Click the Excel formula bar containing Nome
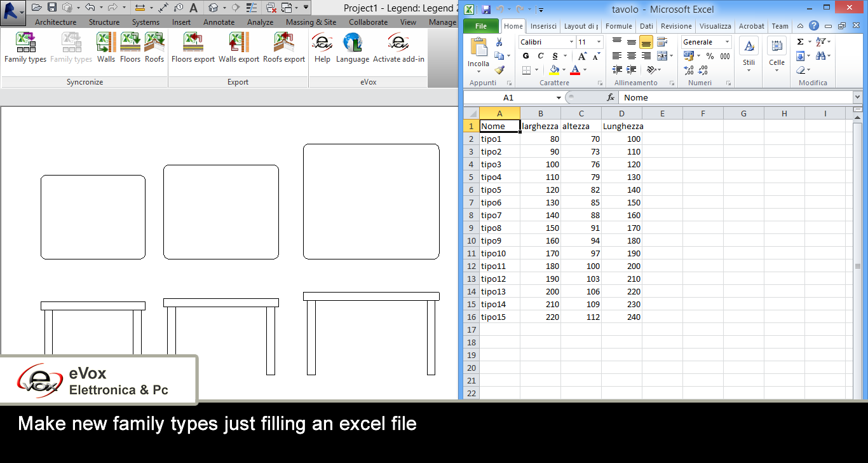Screen dimensions: 868x463 [736, 97]
